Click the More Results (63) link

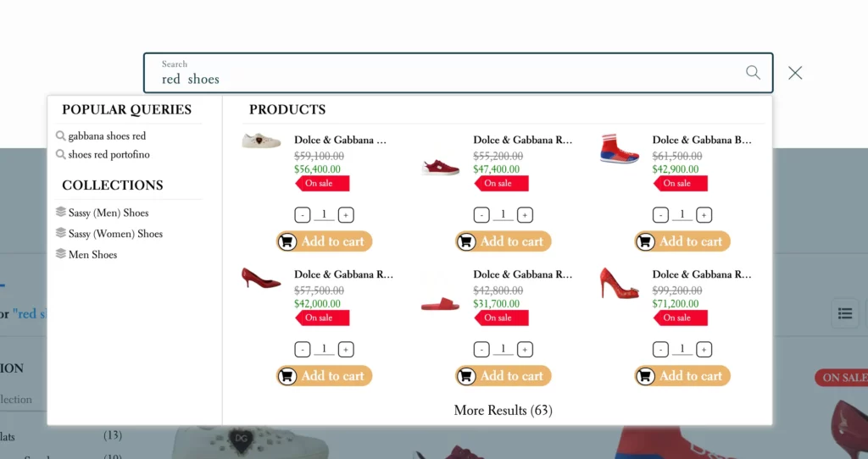click(x=503, y=410)
